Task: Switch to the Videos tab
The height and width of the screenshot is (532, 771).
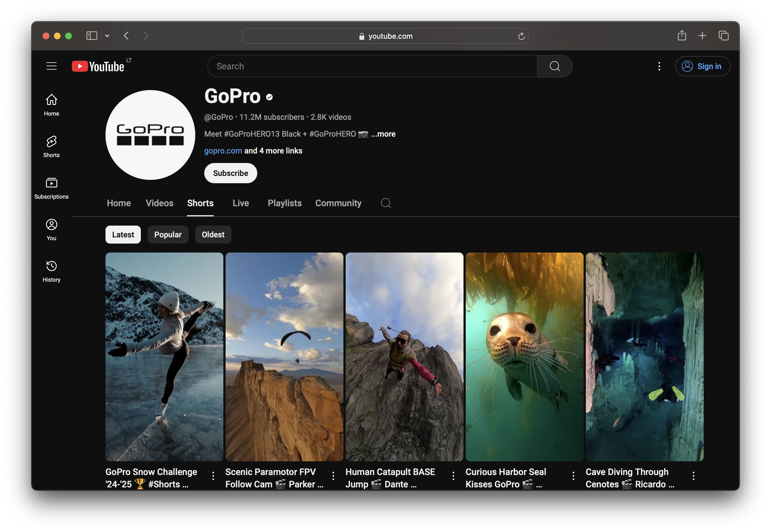Action: click(x=159, y=203)
